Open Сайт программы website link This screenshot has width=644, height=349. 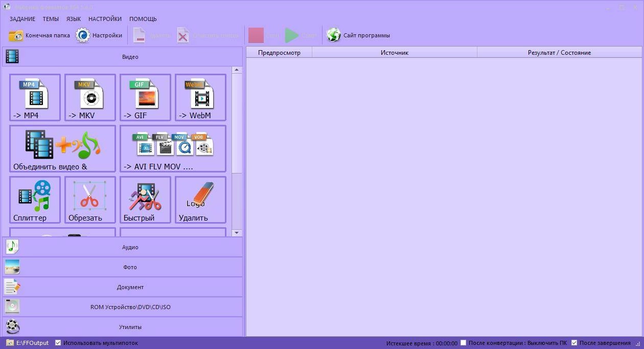tap(358, 35)
